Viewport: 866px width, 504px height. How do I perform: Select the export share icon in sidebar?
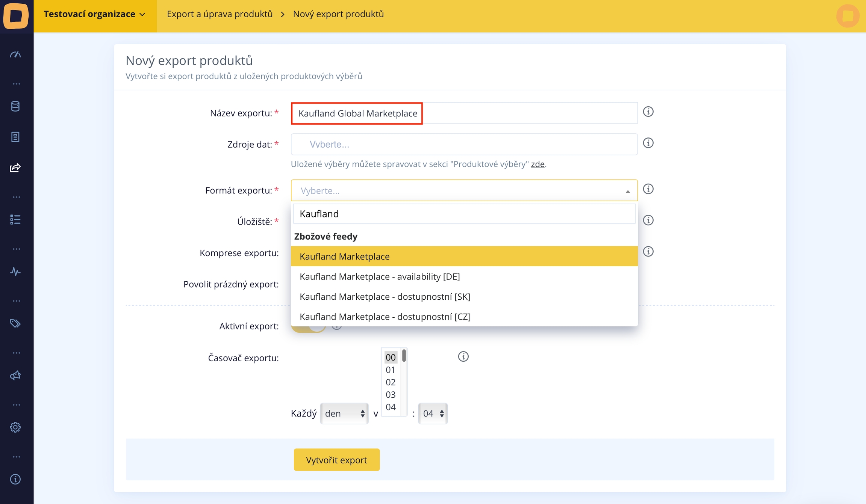pos(15,168)
